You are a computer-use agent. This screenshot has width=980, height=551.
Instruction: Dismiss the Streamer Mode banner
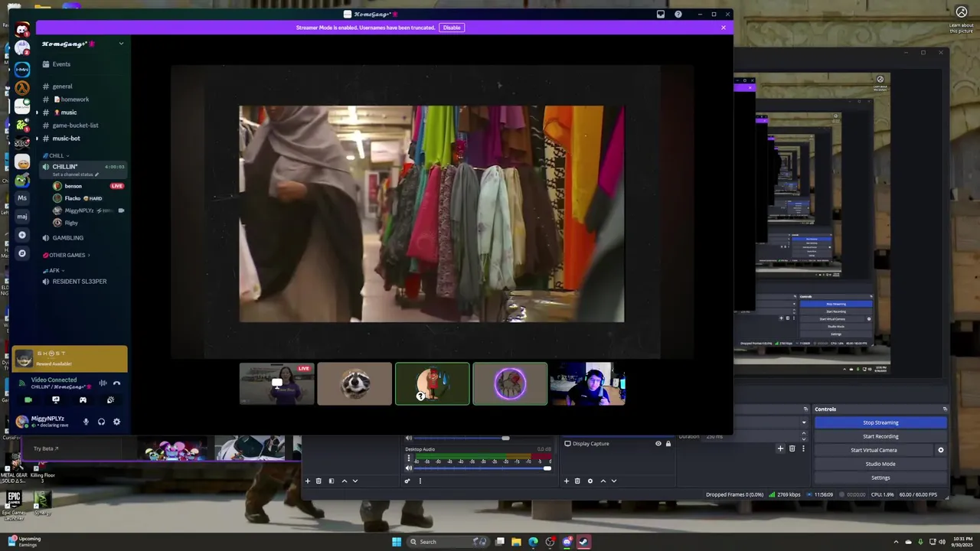coord(723,28)
